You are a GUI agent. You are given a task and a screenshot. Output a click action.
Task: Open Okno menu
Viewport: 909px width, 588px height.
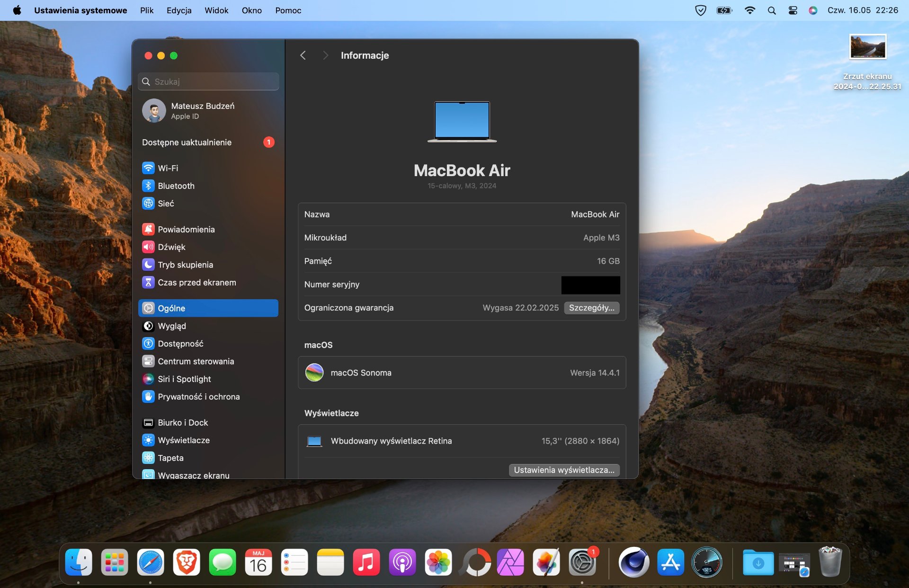coord(252,10)
